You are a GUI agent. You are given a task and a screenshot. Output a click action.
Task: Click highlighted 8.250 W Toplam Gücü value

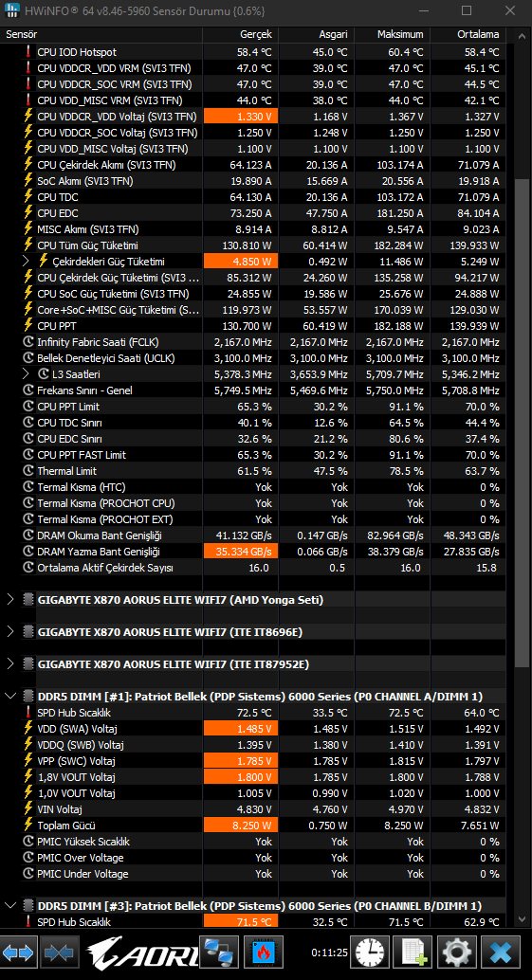tap(241, 826)
